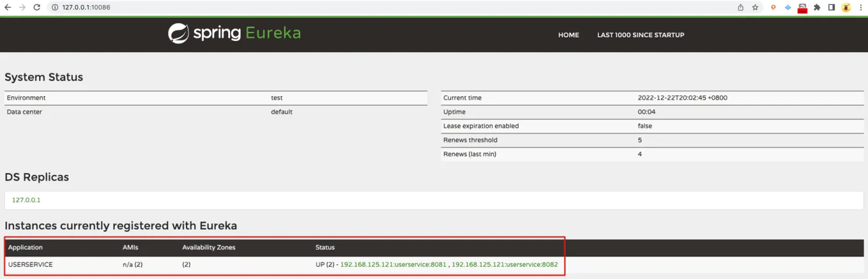Open the Chrome profile avatar
Screen dimensions: 868x279
846,7
